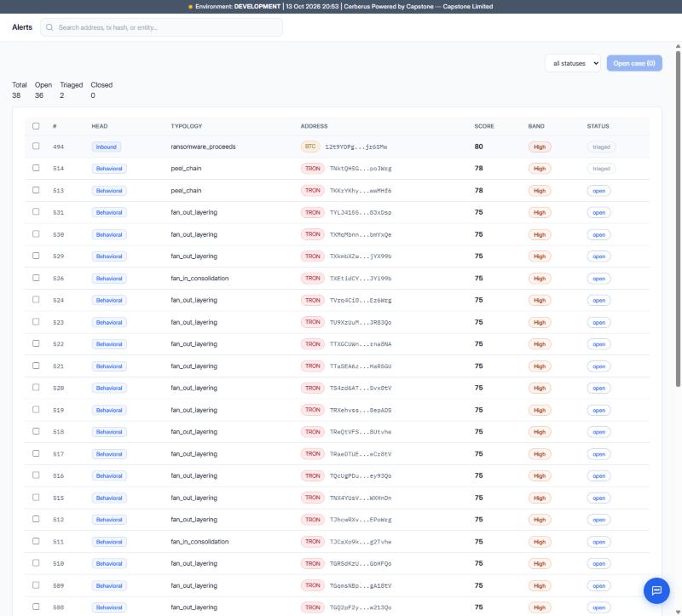682x616 pixels.
Task: Click the HEAD column header
Action: pos(100,126)
